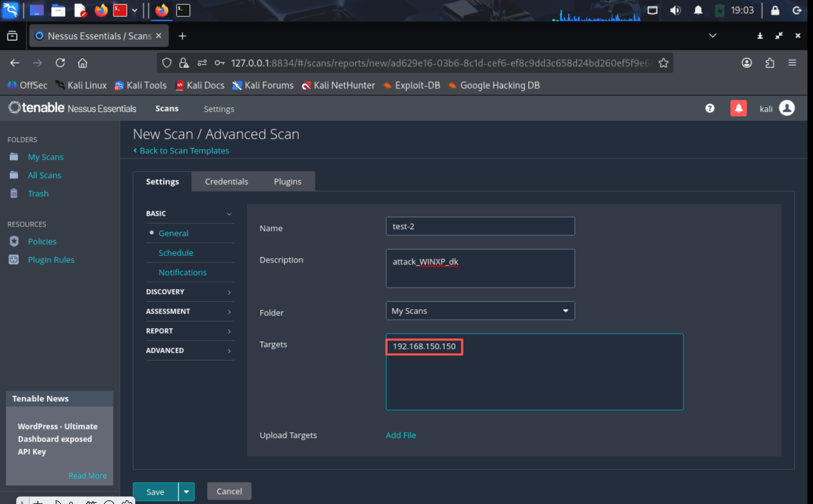Viewport: 813px width, 504px height.
Task: Open the help question mark icon
Action: [709, 108]
